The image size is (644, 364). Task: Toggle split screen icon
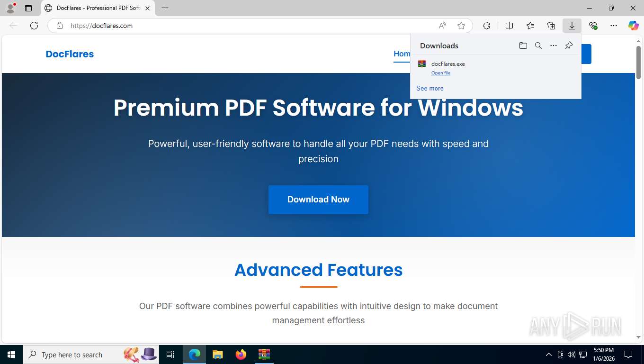click(510, 26)
